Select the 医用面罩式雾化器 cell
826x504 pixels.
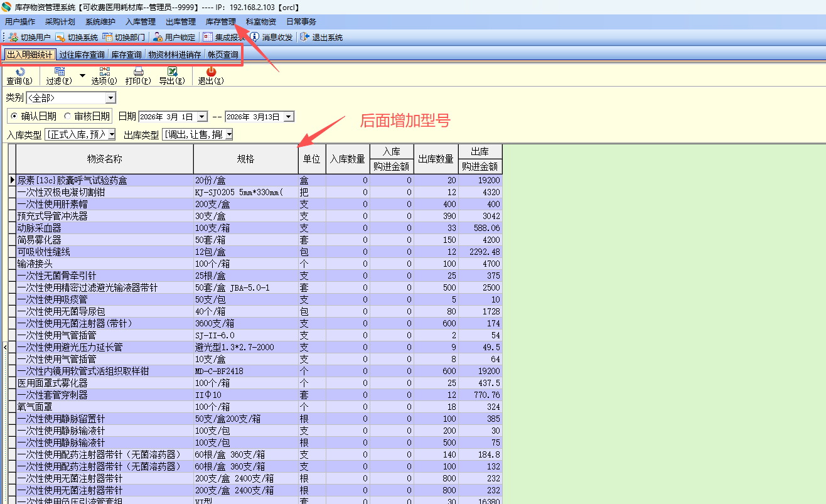(105, 383)
